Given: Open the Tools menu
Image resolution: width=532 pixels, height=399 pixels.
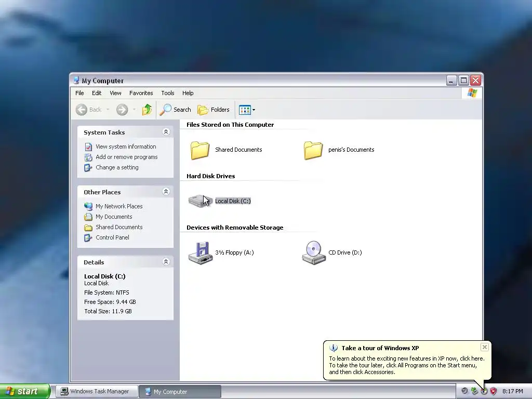Looking at the screenshot, I should 168,93.
